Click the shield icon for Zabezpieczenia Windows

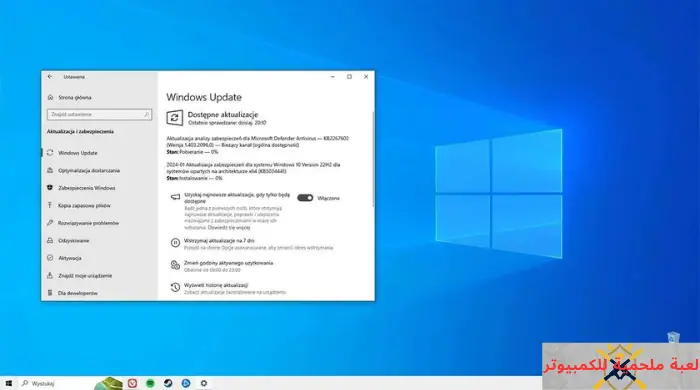click(x=50, y=188)
